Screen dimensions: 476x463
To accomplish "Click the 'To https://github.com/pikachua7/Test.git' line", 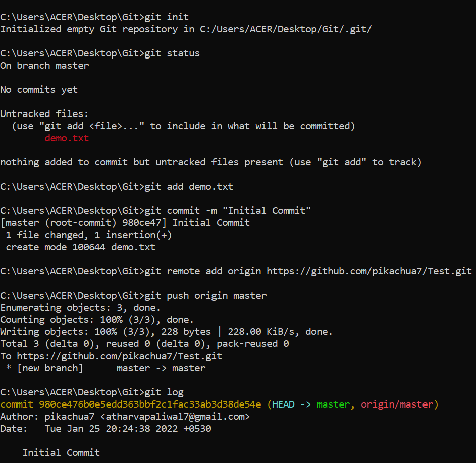I will point(111,356).
